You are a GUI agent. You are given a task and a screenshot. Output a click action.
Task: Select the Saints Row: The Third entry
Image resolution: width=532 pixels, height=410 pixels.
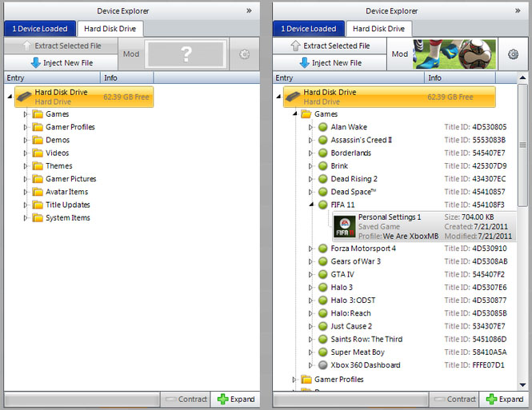(x=368, y=340)
